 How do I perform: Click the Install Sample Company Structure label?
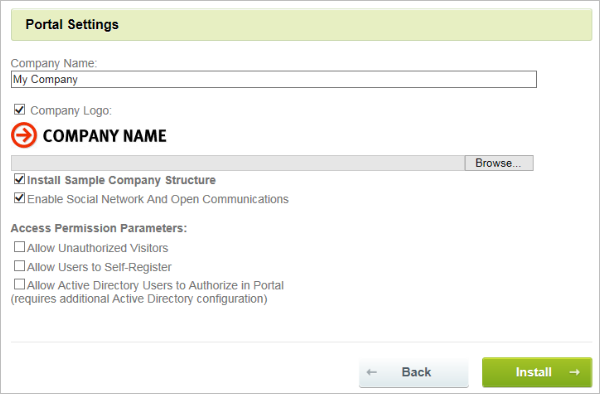coord(121,180)
